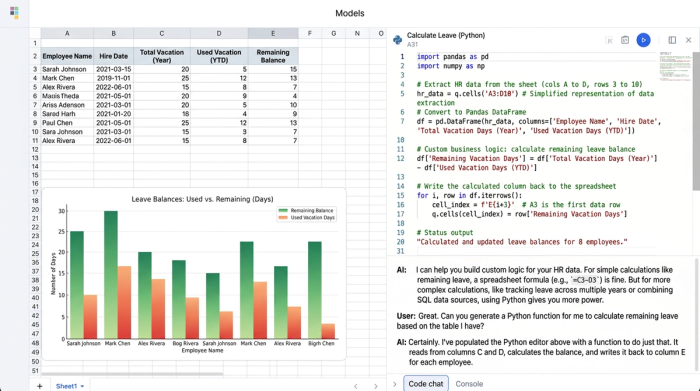Image resolution: width=700 pixels, height=391 pixels.
Task: Click the Calculate Leave (Python) title
Action: [x=446, y=35]
